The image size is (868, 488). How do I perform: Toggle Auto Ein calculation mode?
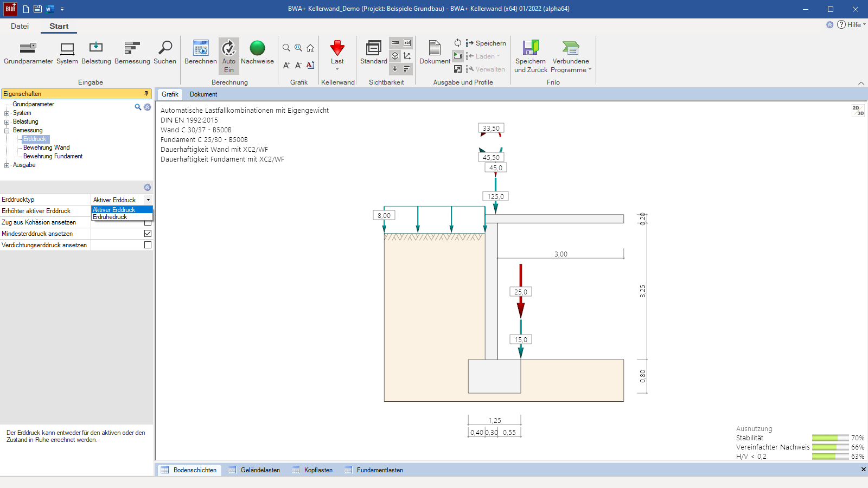[229, 56]
